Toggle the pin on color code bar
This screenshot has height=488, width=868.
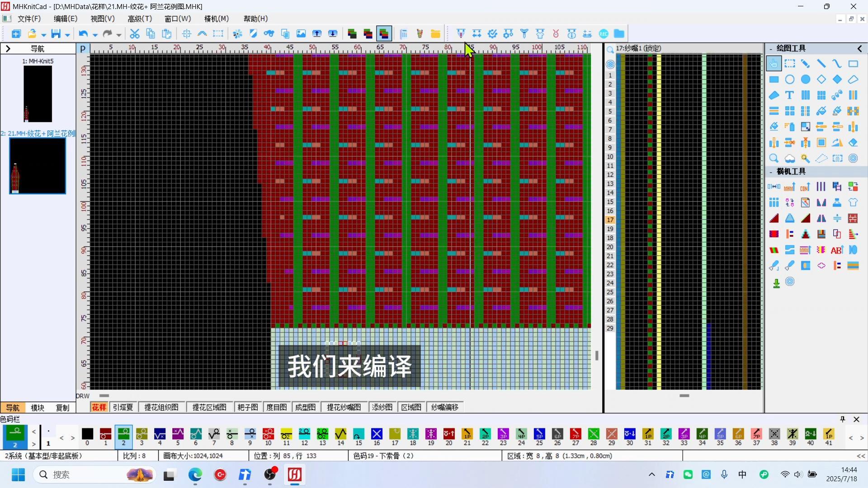coord(842,419)
